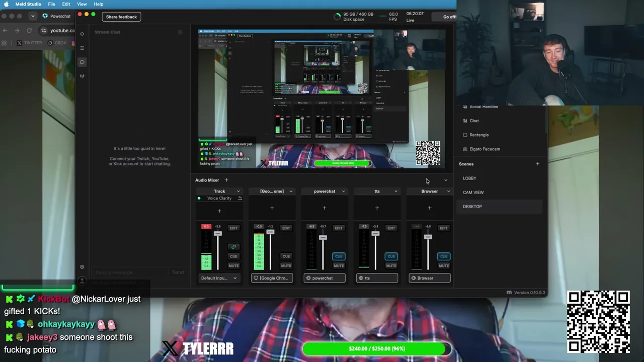Open the diamond-shaped sidebar panel icon
Image resolution: width=644 pixels, height=362 pixels.
[82, 34]
